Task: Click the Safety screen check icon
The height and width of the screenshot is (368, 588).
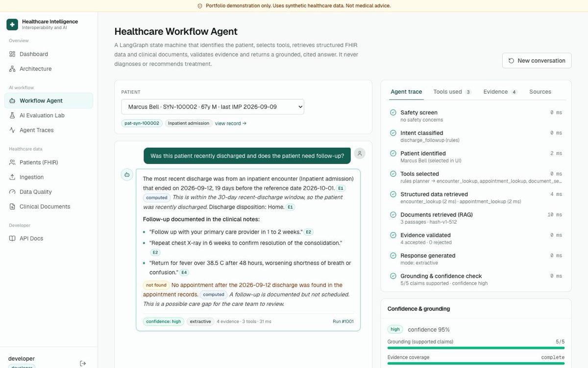Action: coord(393,112)
